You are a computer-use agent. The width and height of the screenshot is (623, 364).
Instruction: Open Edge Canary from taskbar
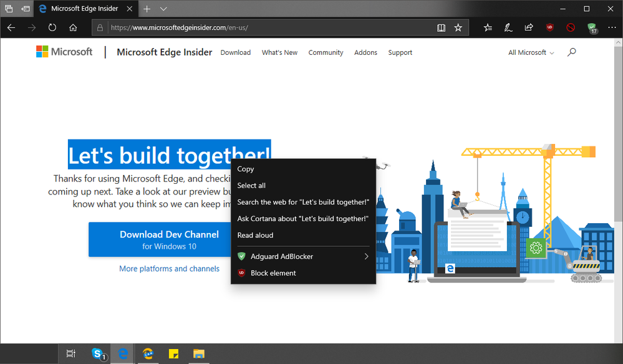(x=148, y=353)
